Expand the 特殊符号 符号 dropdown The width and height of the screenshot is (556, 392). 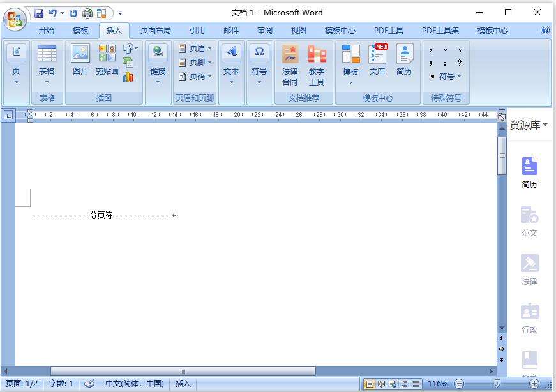click(x=459, y=76)
